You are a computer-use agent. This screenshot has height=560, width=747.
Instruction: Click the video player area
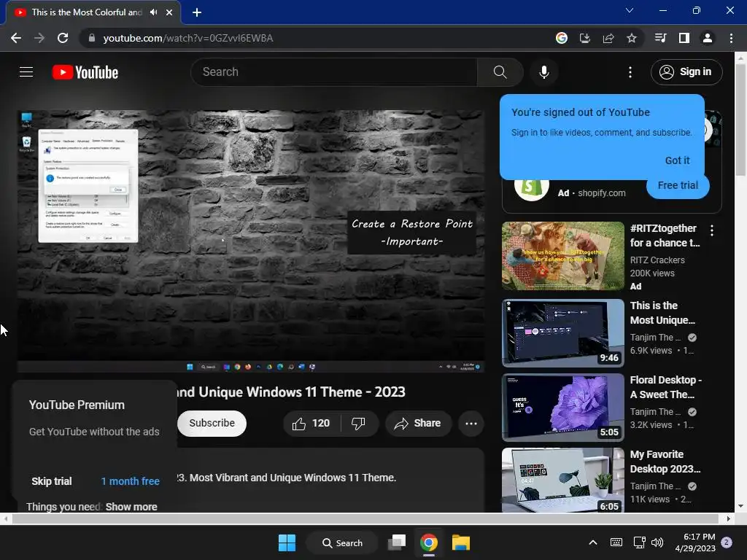point(251,241)
